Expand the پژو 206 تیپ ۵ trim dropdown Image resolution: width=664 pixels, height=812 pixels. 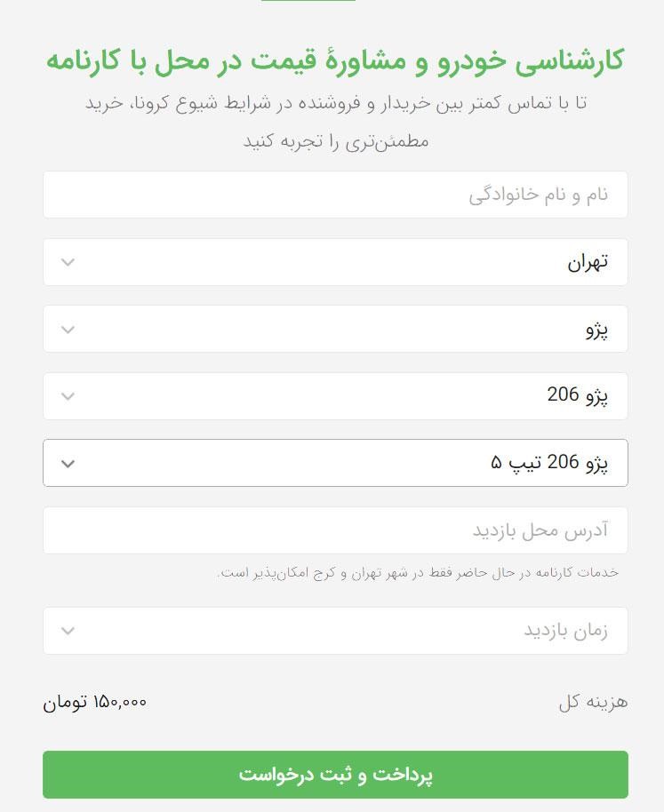pyautogui.click(x=335, y=463)
